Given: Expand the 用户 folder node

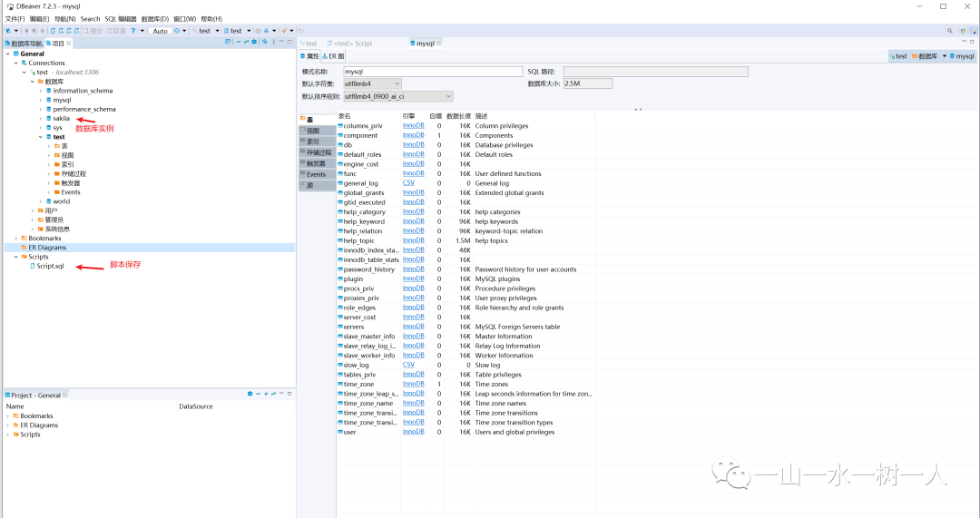Looking at the screenshot, I should coord(33,210).
